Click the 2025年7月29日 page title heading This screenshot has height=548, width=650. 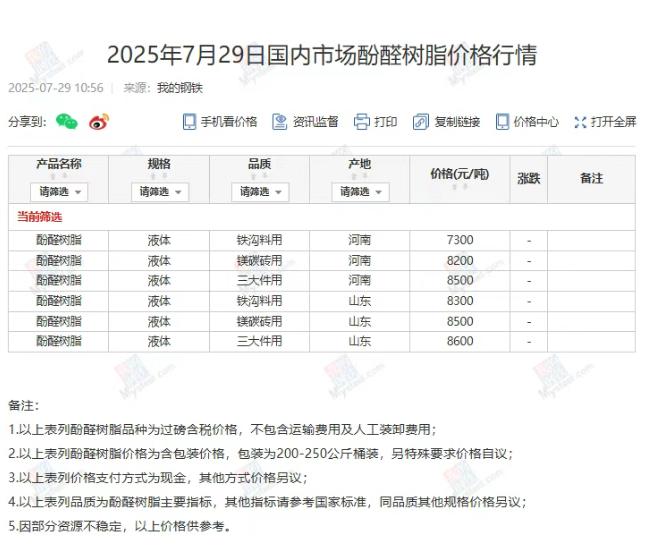coord(322,55)
